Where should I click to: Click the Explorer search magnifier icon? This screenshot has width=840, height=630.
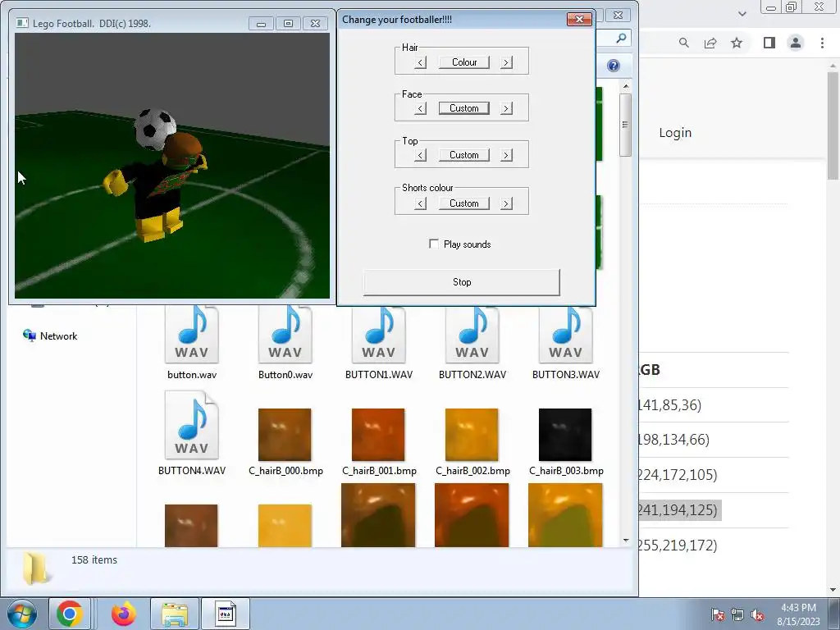tap(621, 38)
